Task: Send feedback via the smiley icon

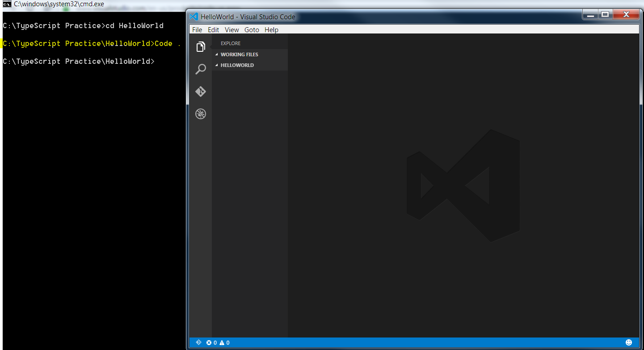Action: point(629,342)
